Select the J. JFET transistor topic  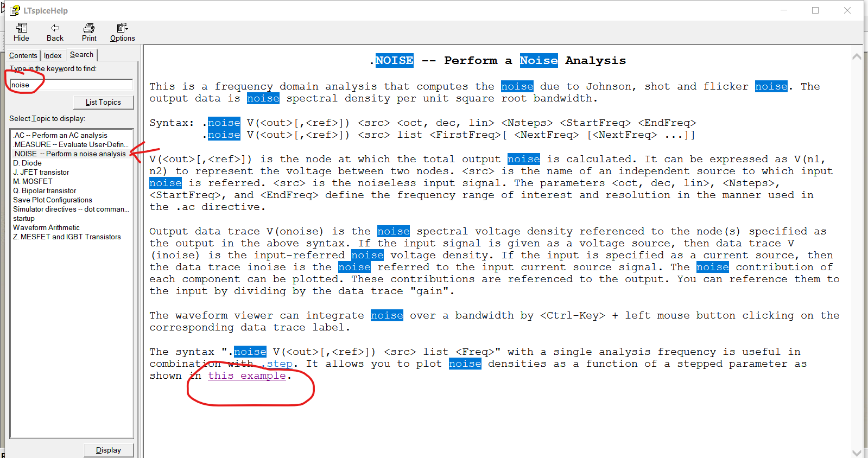[41, 172]
